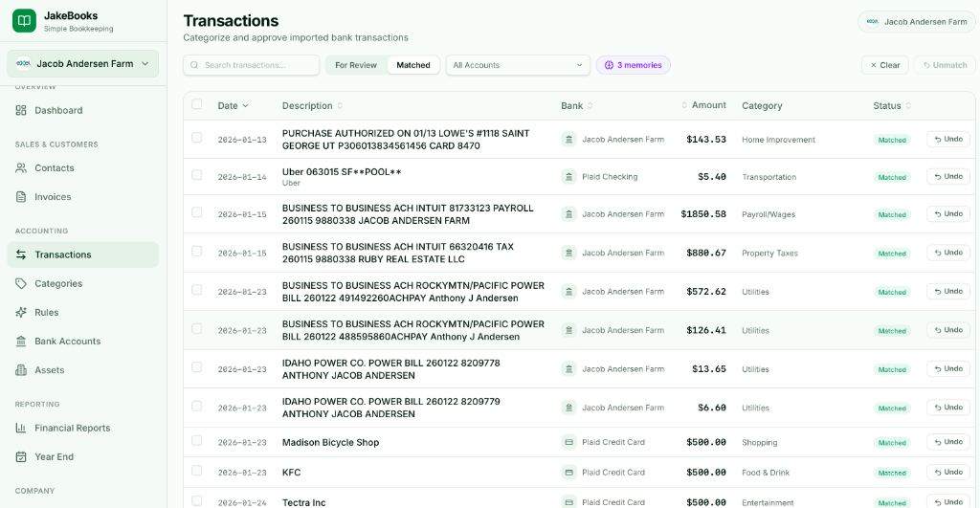Switch to the For Review tab
Viewport: 980px width, 508px height.
(356, 65)
